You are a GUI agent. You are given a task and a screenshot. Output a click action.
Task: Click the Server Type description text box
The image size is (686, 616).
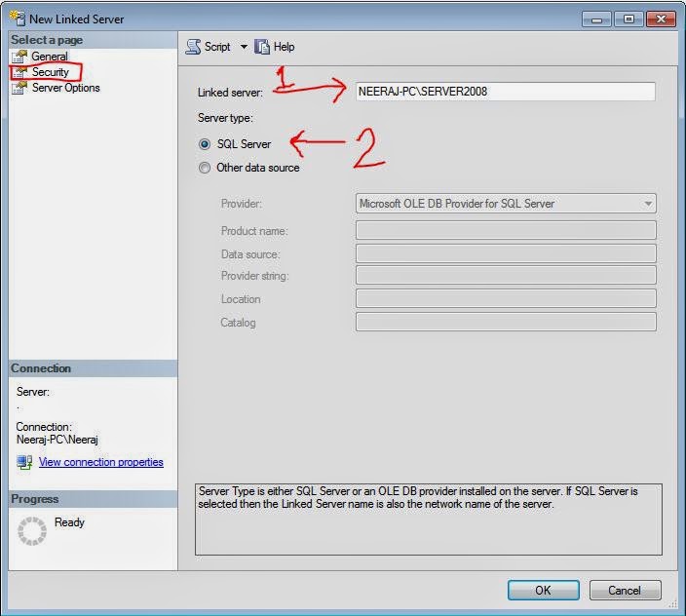tap(429, 520)
